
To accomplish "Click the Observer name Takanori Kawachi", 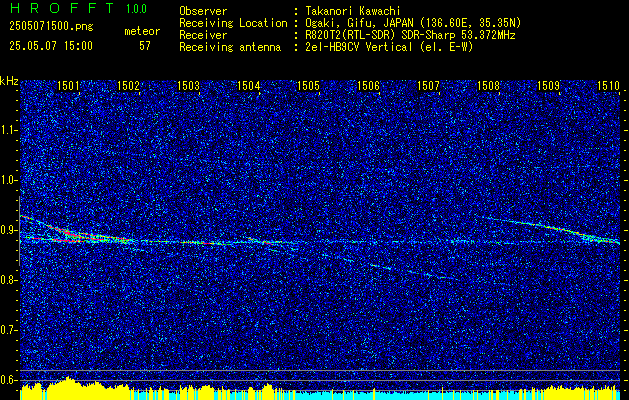I will click(353, 11).
